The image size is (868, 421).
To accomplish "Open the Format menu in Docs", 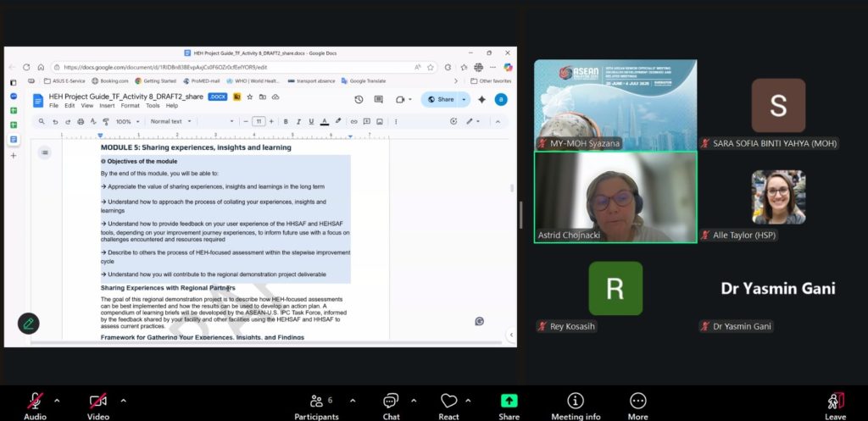I will 130,106.
